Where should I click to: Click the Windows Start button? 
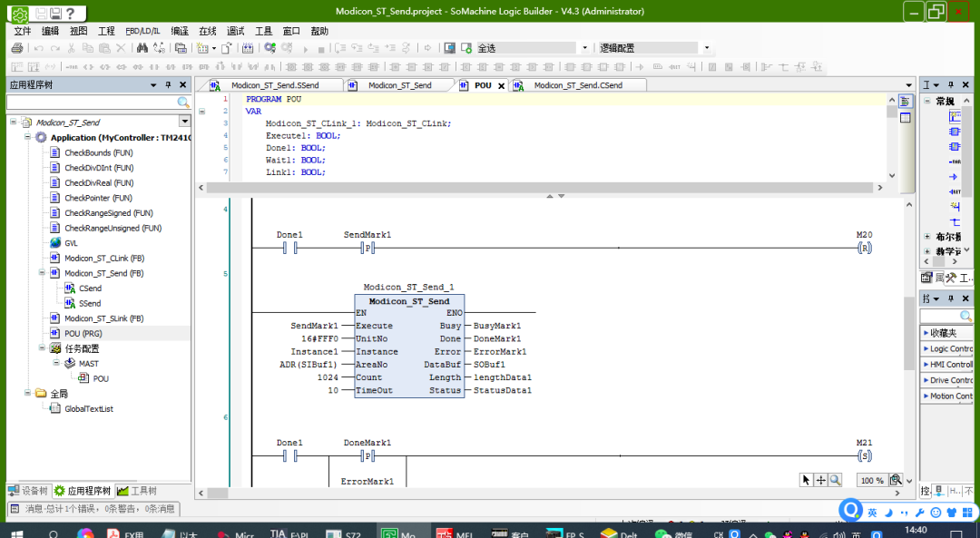(x=17, y=534)
